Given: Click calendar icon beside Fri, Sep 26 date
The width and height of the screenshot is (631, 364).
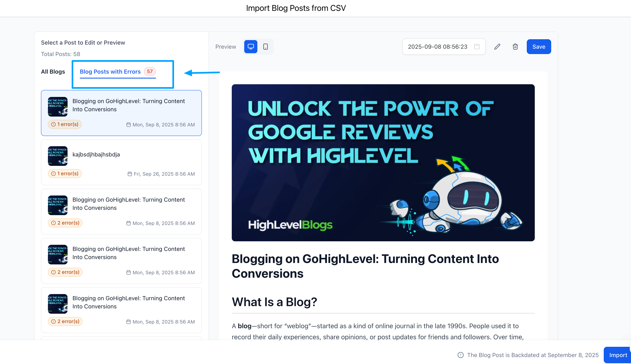Looking at the screenshot, I should (x=130, y=174).
